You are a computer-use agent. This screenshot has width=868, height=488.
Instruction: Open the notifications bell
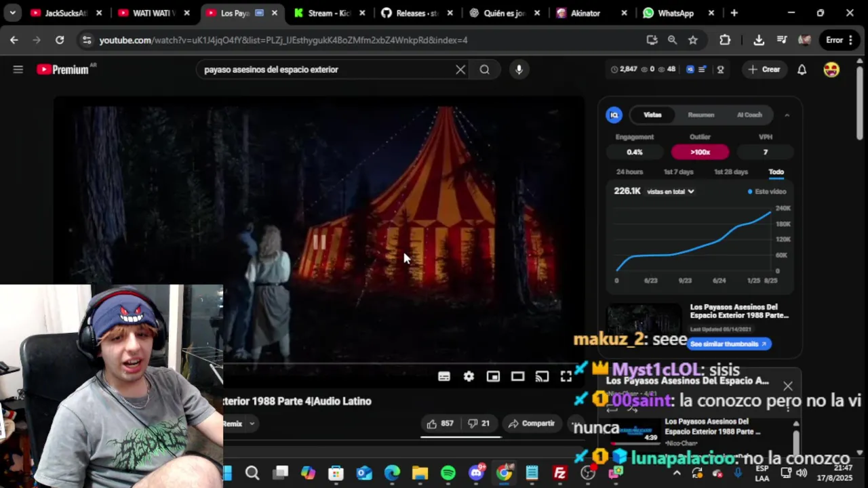click(x=802, y=69)
